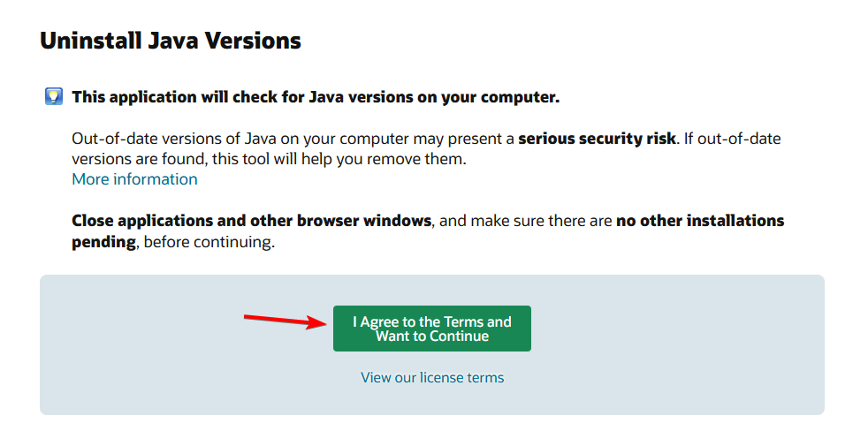
Task: Click the 'If out-of-date' text fragment
Action: tap(733, 139)
